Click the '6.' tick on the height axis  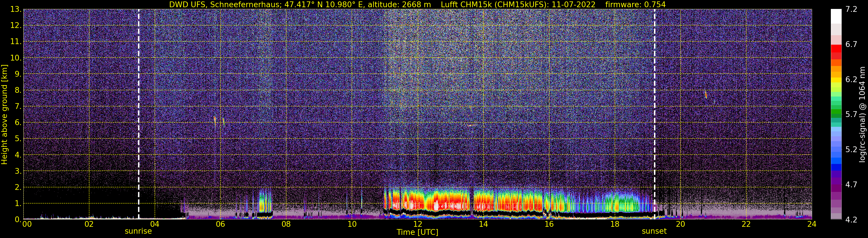pos(18,123)
